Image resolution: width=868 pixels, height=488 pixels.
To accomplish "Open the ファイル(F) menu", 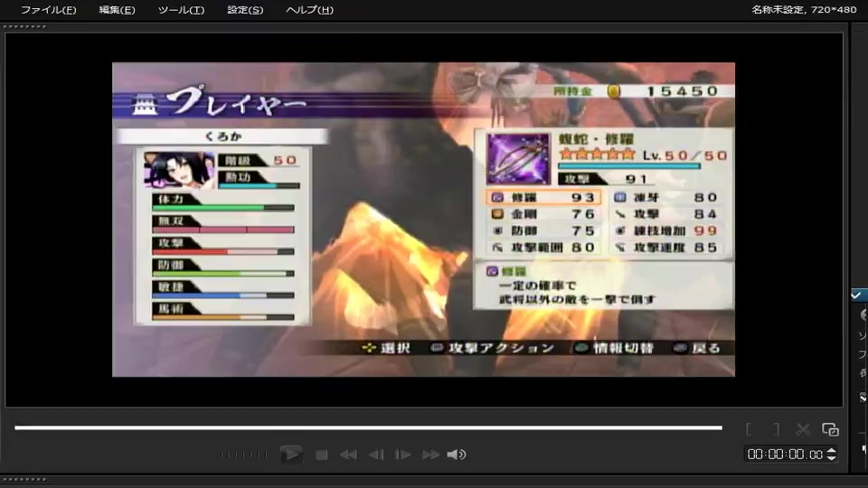I will (49, 10).
